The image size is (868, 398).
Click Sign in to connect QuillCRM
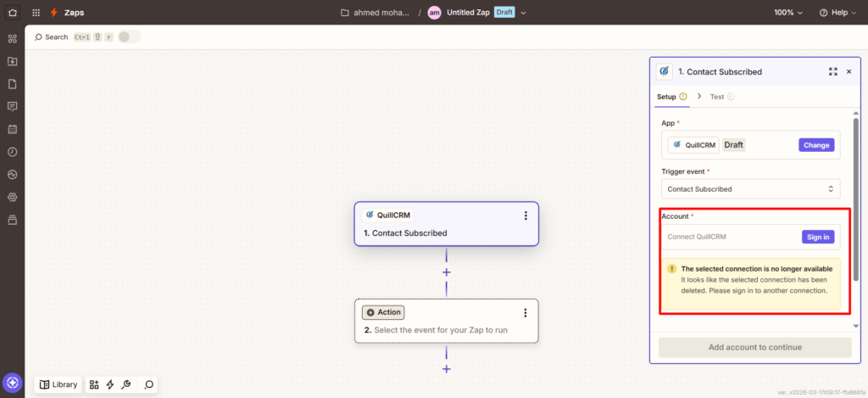tap(818, 237)
